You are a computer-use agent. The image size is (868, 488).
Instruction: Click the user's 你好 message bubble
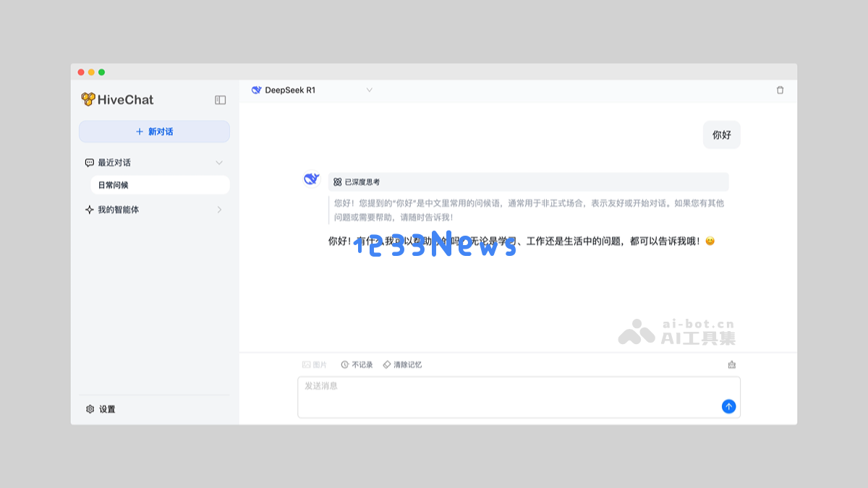722,134
